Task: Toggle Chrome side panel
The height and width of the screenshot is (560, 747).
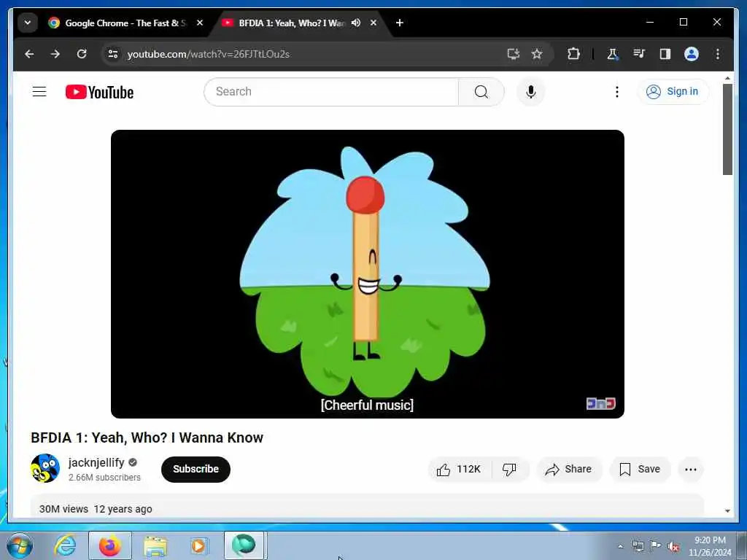Action: pyautogui.click(x=665, y=54)
